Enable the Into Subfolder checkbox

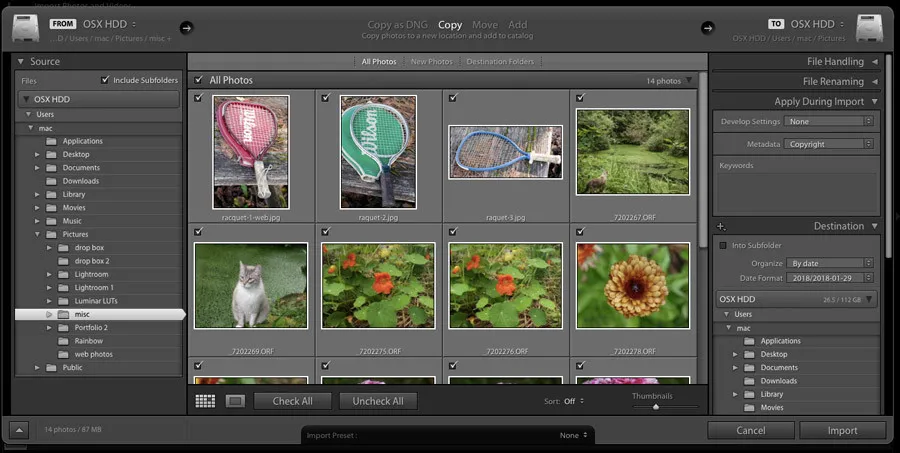(x=723, y=245)
